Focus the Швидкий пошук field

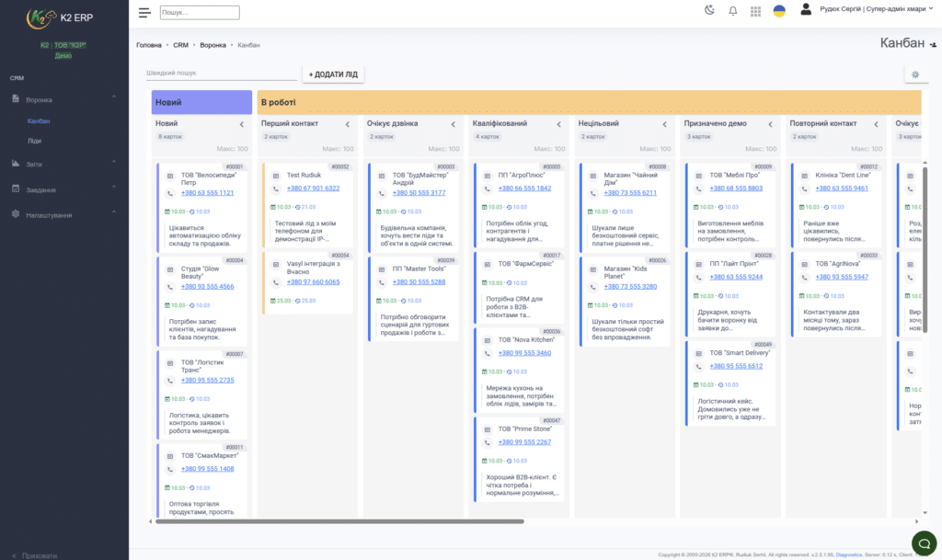point(222,74)
